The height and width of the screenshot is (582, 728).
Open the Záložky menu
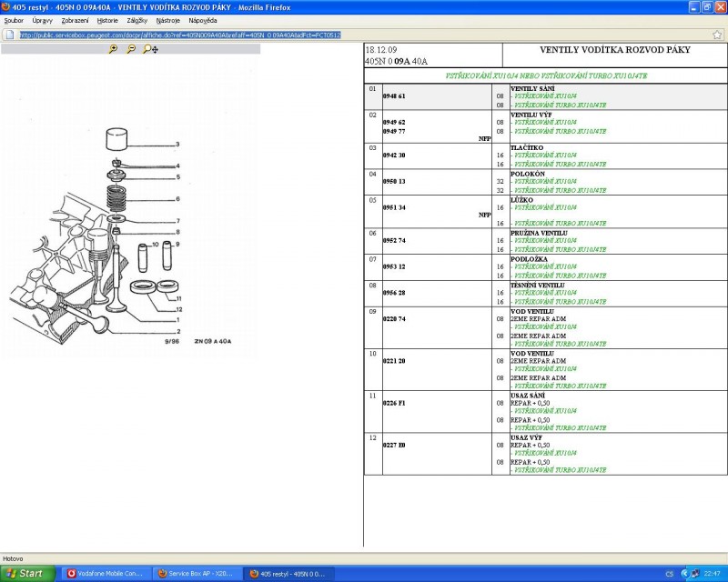point(136,19)
